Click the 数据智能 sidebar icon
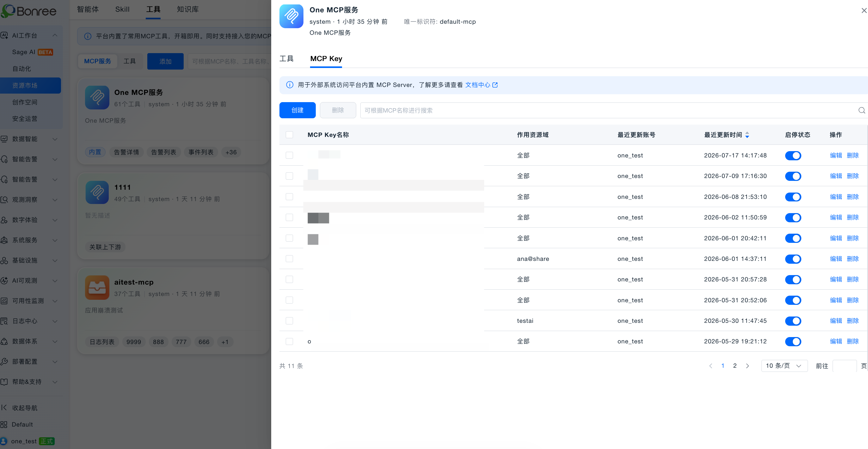 4,139
